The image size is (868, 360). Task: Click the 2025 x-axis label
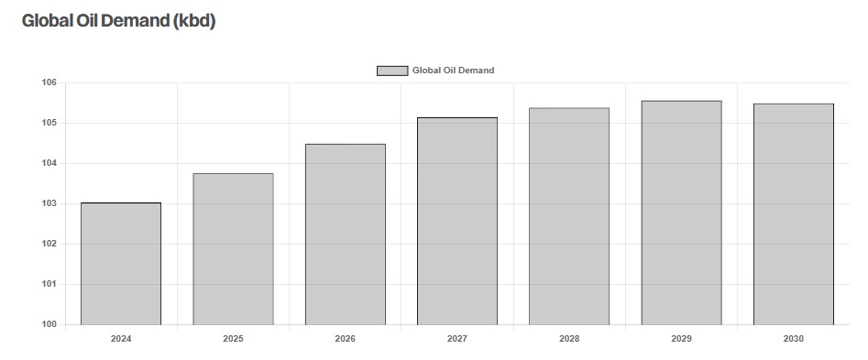pyautogui.click(x=233, y=339)
